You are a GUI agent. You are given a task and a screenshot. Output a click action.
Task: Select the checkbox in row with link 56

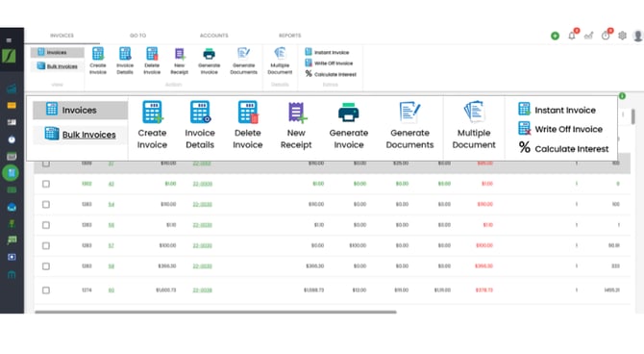(46, 225)
